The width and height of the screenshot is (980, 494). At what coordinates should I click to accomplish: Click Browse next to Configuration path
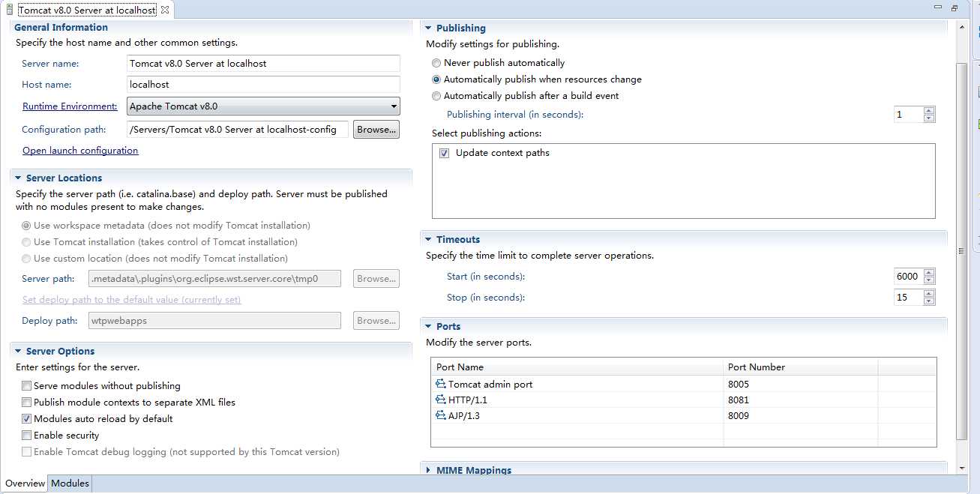click(x=376, y=130)
